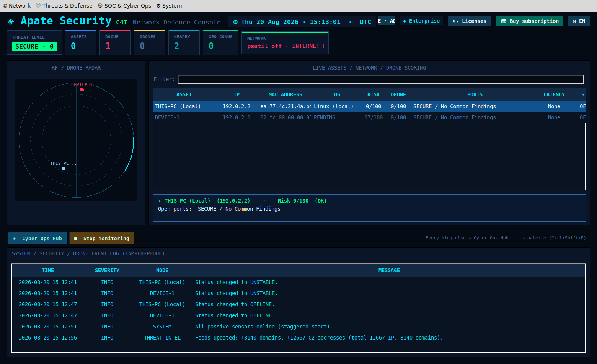
Task: Click the psutil off · INTERNET network status
Action: [x=283, y=46]
